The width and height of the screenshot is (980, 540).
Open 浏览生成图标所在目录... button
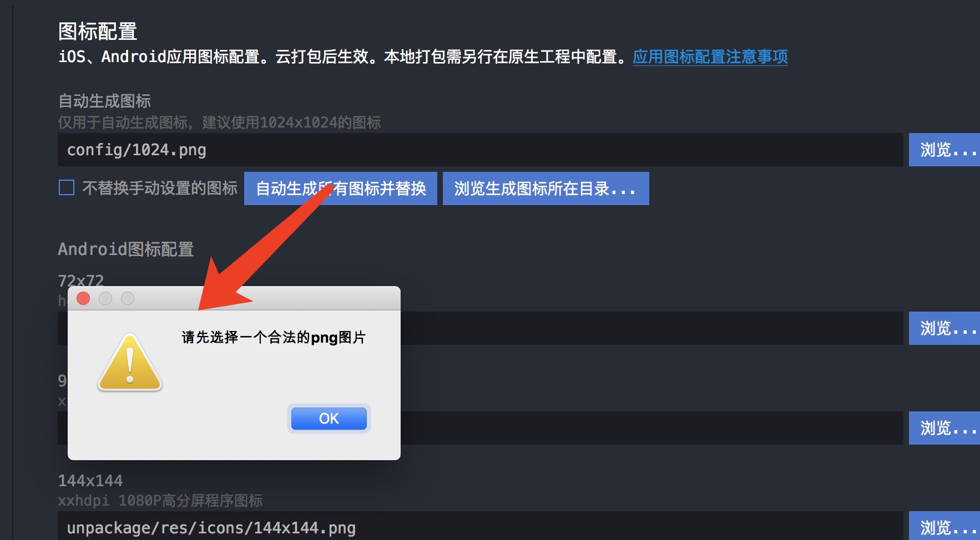[546, 189]
